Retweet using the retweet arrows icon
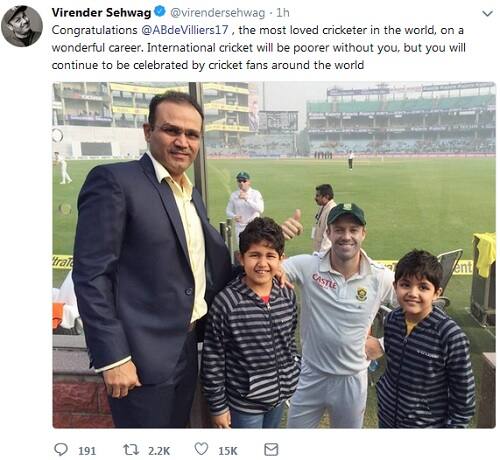This screenshot has width=500, height=460. [x=131, y=449]
